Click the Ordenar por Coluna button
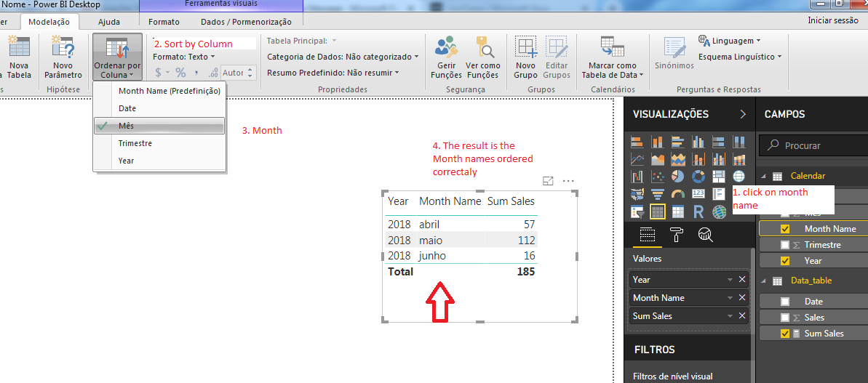Screen dimensions: 868x383 pos(117,57)
